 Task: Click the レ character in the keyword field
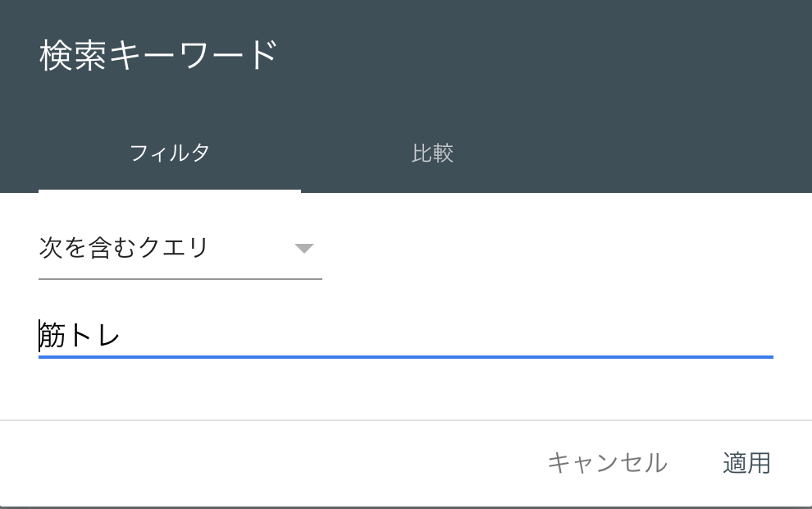point(108,336)
